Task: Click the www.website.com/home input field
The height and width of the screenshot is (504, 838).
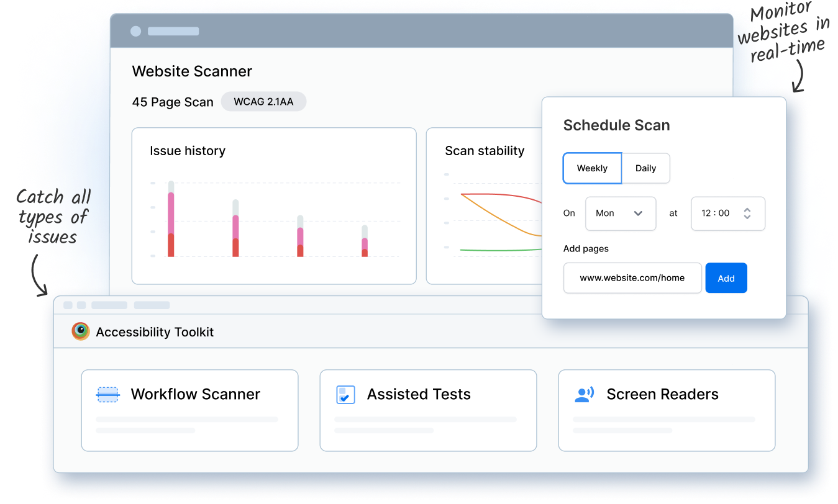Action: (632, 278)
